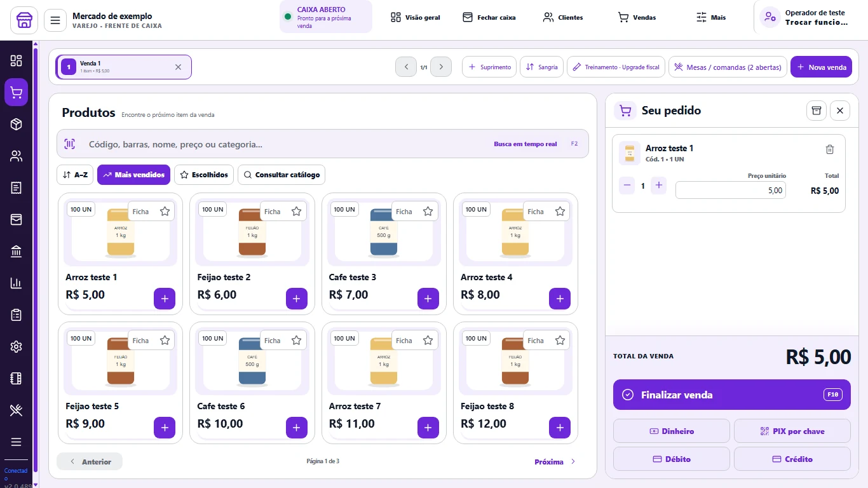Image resolution: width=868 pixels, height=488 pixels.
Task: Star the Arroz teste 4 product
Action: tap(560, 212)
